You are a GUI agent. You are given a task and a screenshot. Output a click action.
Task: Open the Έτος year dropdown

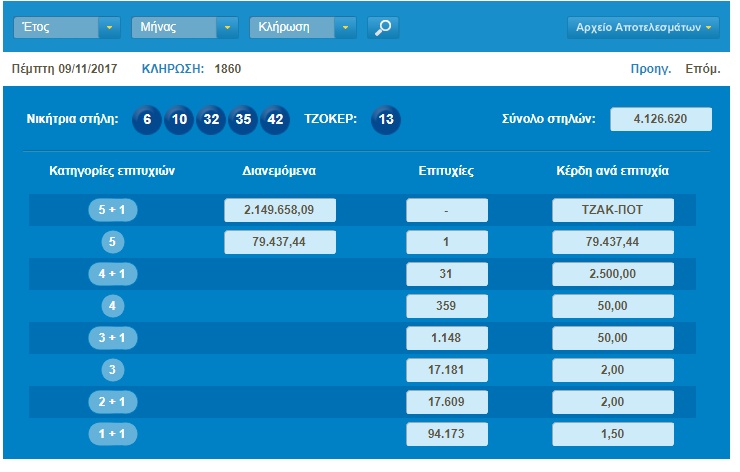67,27
